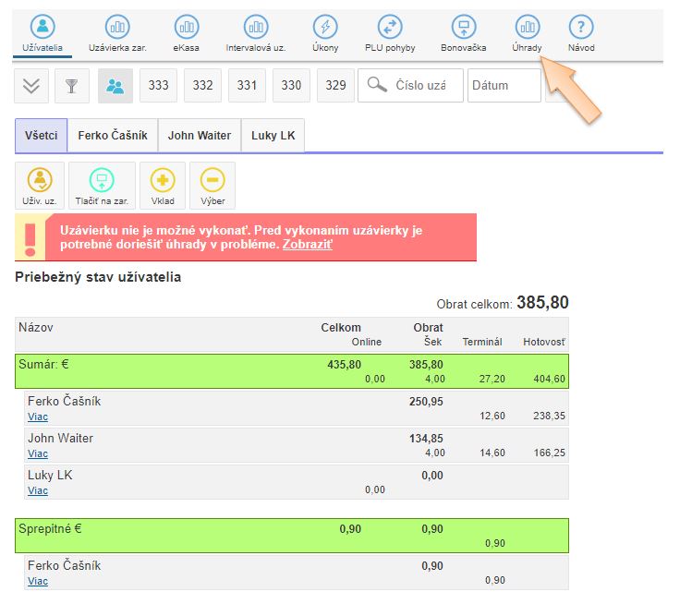Image resolution: width=692 pixels, height=616 pixels.
Task: Open Úkony lightning icon
Action: point(325,28)
